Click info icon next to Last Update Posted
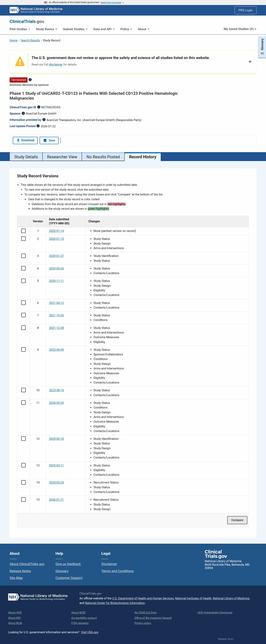Screen dimensions: 266x644 coord(38,126)
